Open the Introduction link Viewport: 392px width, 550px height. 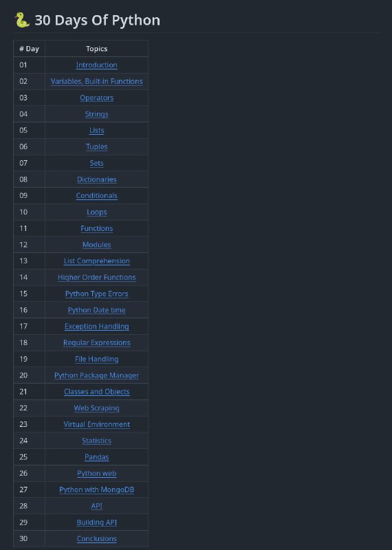pyautogui.click(x=96, y=65)
